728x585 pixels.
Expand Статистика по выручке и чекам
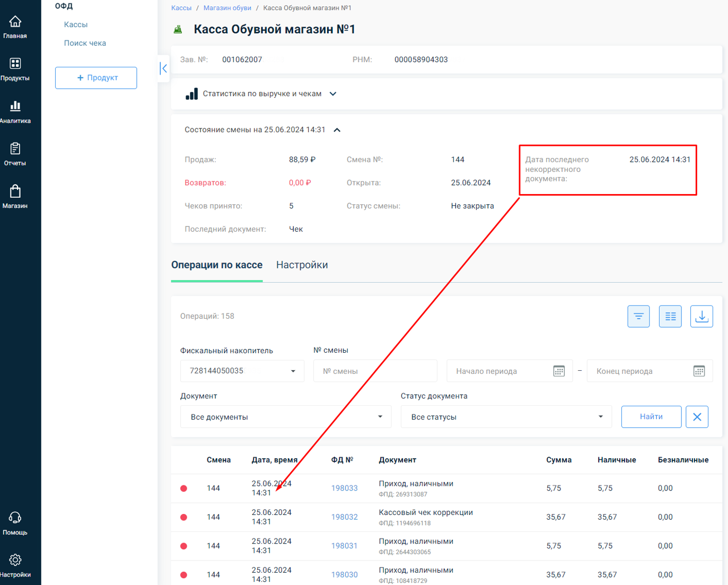tap(333, 94)
